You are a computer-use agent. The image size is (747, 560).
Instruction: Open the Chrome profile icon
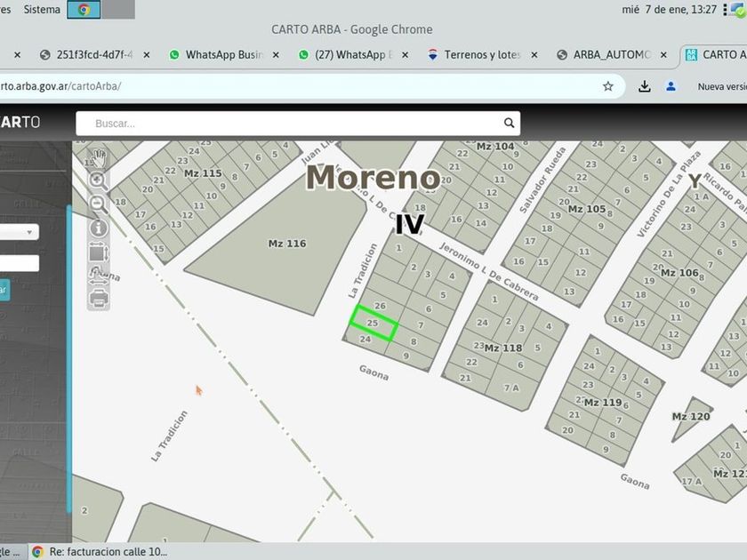(671, 86)
